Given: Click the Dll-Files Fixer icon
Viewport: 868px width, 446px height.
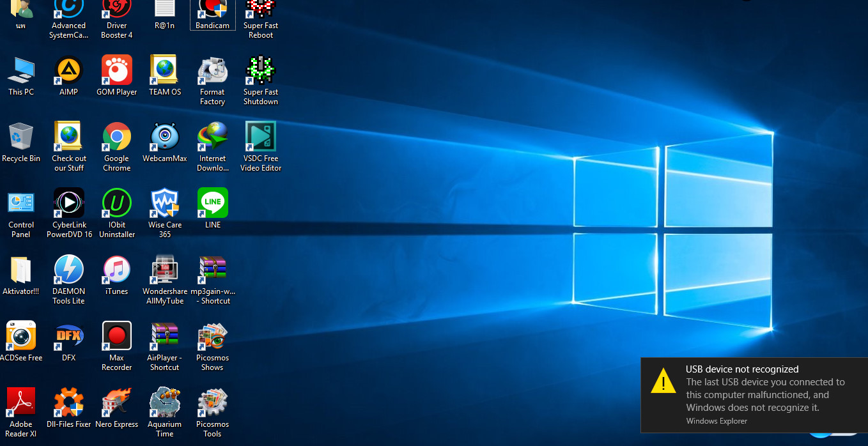Looking at the screenshot, I should click(69, 403).
